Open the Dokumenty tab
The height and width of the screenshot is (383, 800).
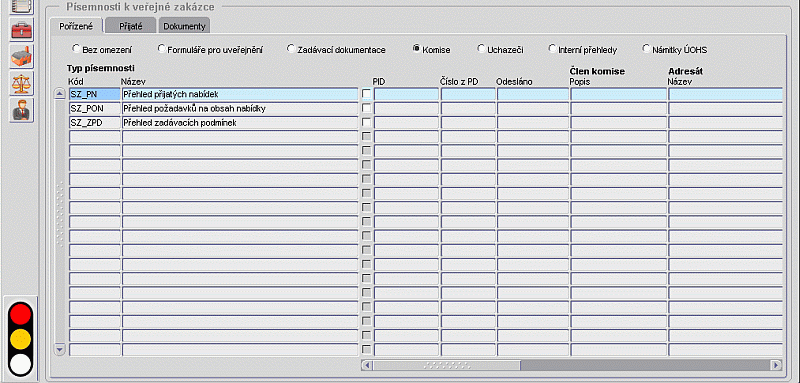click(x=184, y=26)
